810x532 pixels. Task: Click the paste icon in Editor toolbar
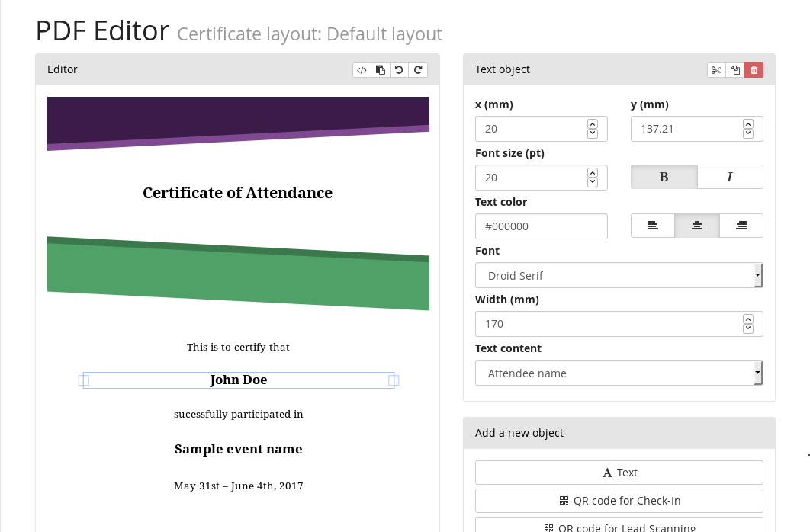click(381, 70)
